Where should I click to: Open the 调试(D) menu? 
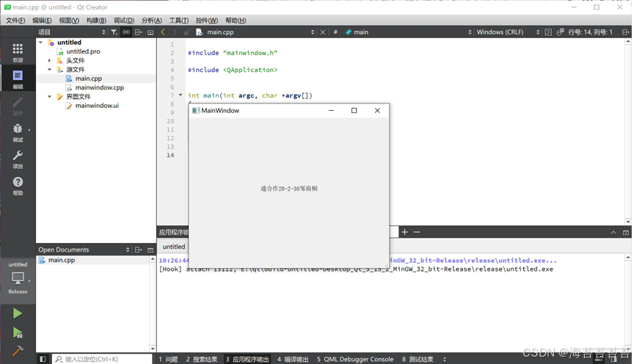[124, 21]
